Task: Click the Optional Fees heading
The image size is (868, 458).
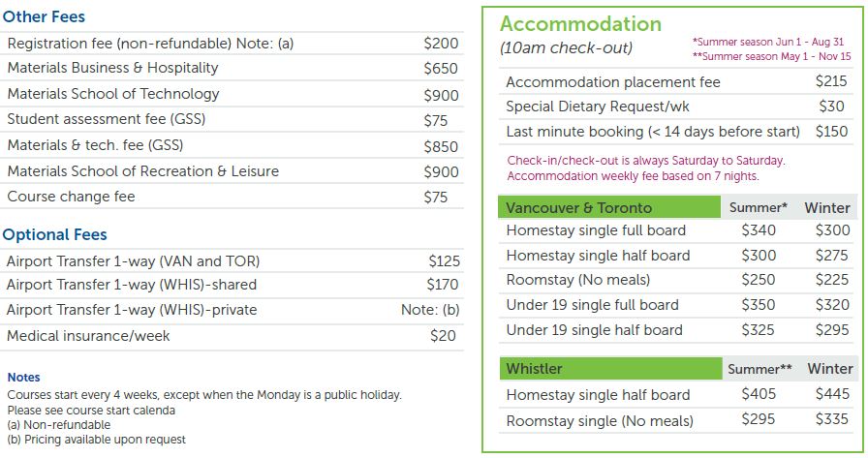Action: [x=54, y=235]
